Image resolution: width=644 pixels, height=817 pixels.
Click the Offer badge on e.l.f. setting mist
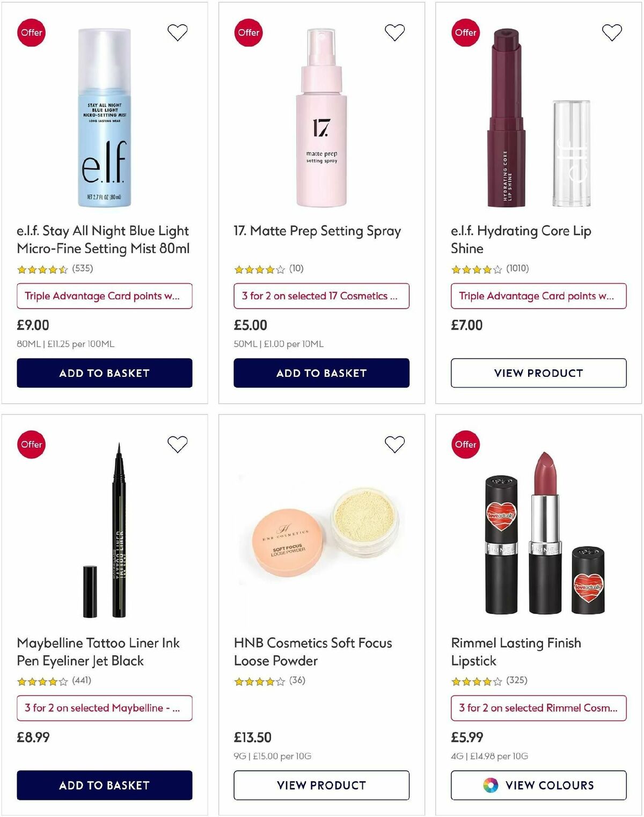point(31,32)
